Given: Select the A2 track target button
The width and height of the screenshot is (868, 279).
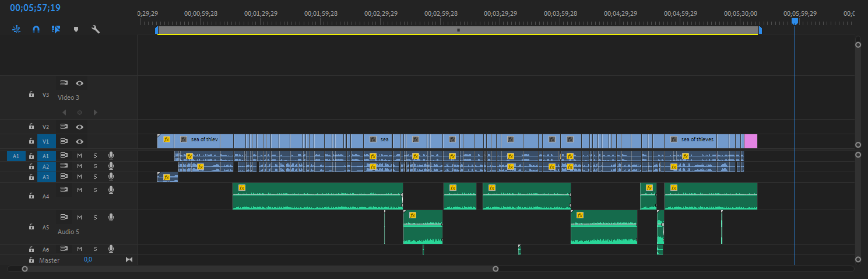Looking at the screenshot, I should point(46,166).
